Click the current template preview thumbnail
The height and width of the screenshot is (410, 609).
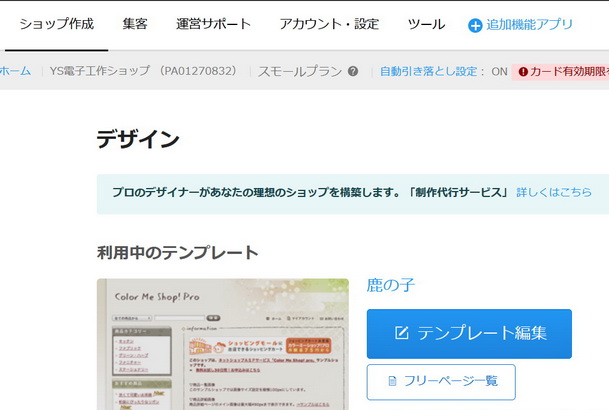coord(222,345)
